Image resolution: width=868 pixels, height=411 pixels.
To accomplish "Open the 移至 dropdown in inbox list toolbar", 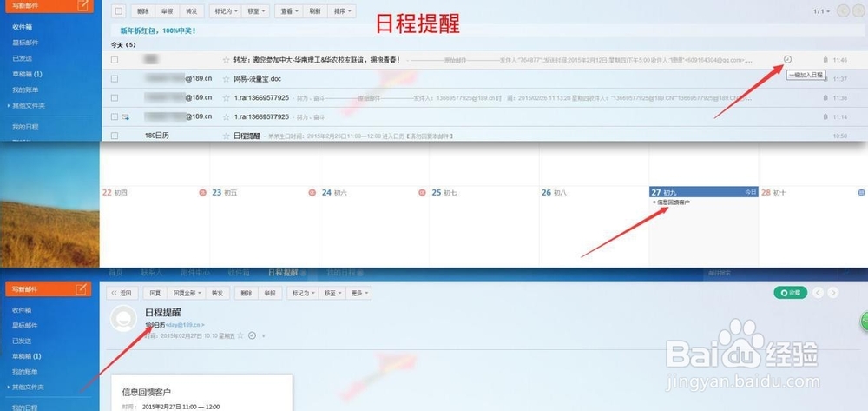I will pyautogui.click(x=256, y=11).
